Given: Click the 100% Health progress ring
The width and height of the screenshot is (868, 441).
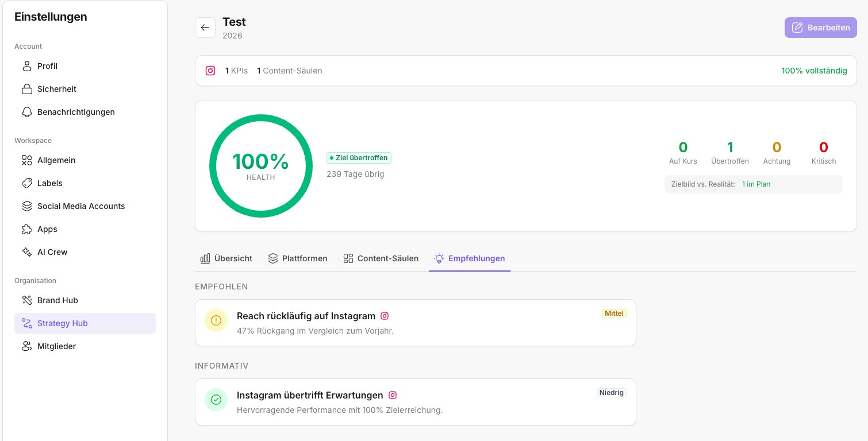Looking at the screenshot, I should (x=261, y=166).
